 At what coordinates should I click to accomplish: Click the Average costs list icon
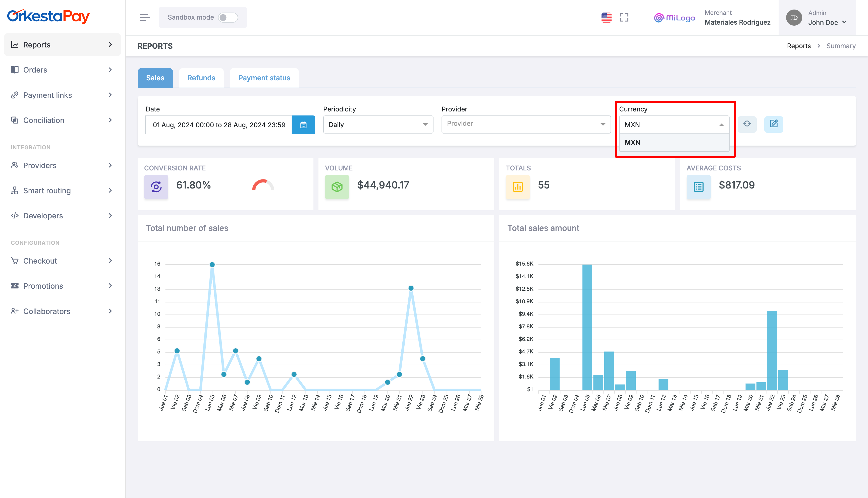698,187
